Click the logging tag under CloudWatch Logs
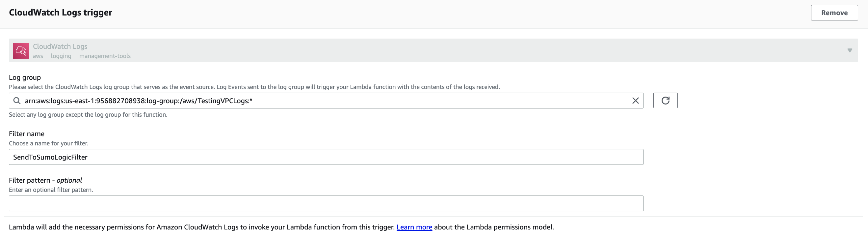The height and width of the screenshot is (242, 868). tap(61, 56)
